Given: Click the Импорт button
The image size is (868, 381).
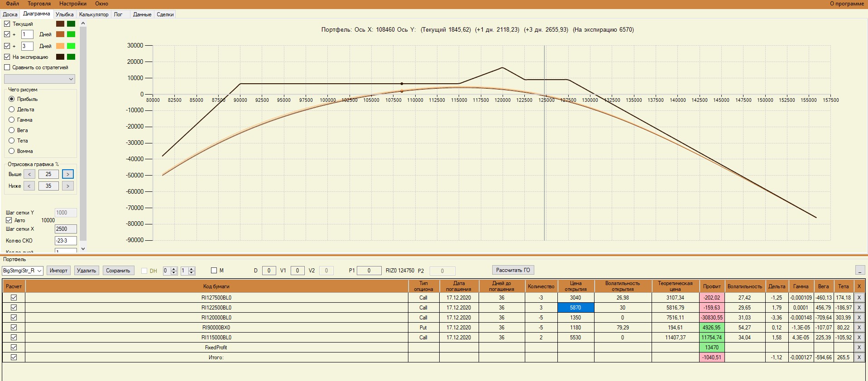Looking at the screenshot, I should [58, 271].
